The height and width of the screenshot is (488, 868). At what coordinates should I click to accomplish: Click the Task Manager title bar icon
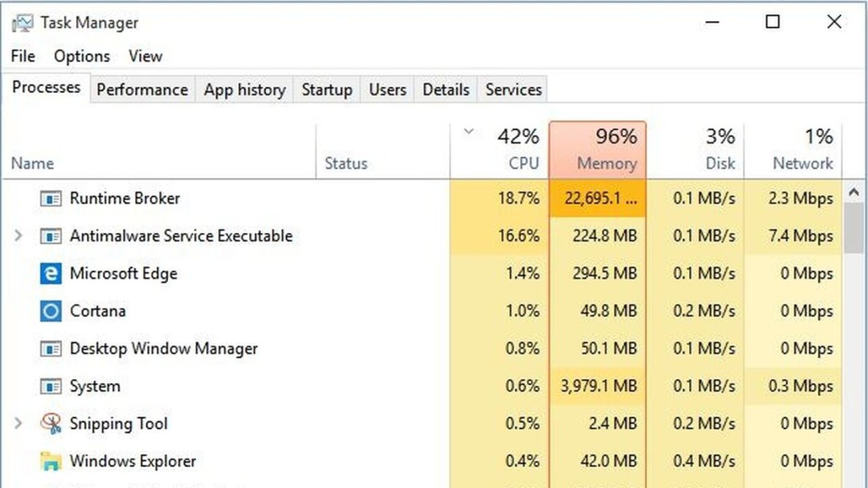(22, 22)
